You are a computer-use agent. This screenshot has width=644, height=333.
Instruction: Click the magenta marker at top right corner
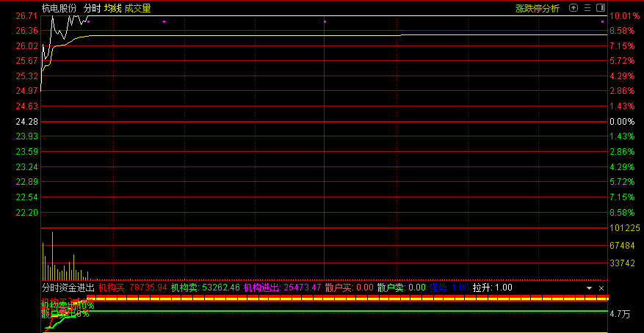[602, 22]
